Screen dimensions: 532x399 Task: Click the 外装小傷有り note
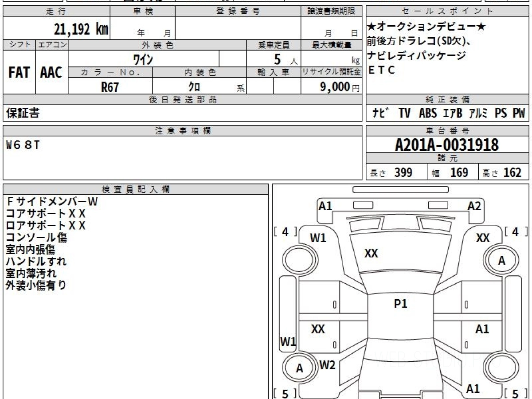pyautogui.click(x=36, y=286)
